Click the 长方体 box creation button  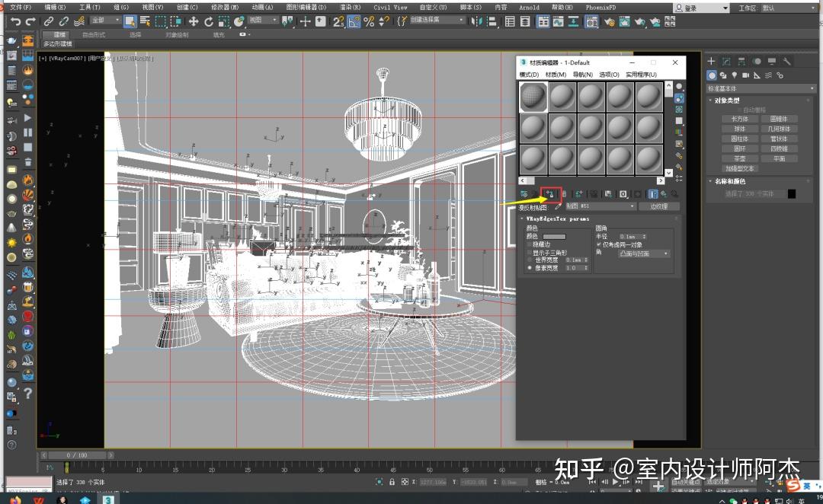point(739,119)
